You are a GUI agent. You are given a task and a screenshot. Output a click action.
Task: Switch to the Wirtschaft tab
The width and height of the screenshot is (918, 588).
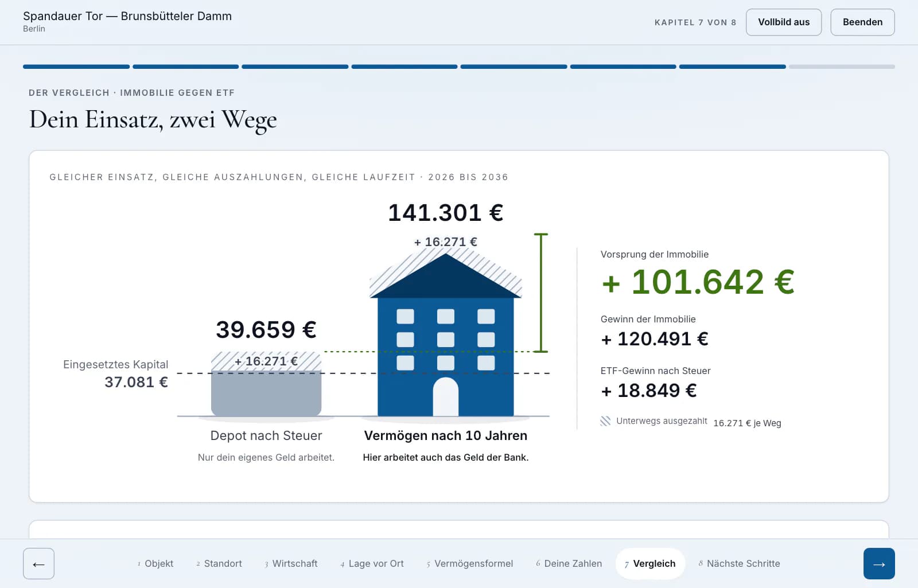tap(291, 563)
